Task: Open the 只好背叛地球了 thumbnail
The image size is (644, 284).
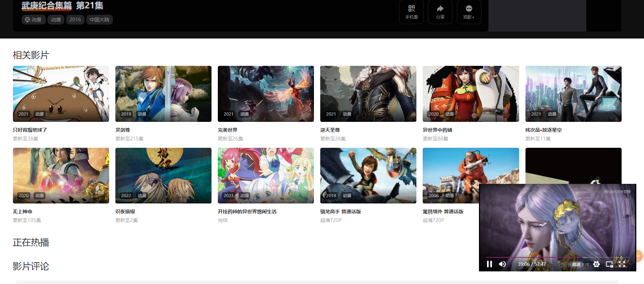Action: coord(61,94)
